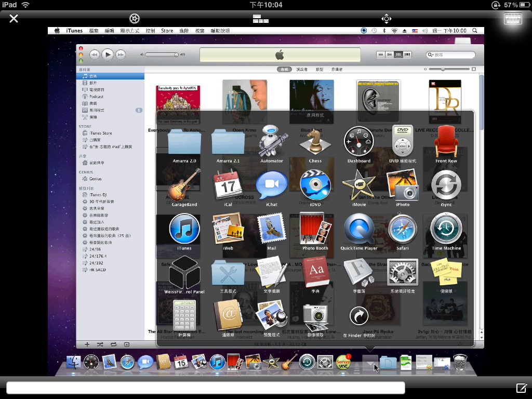
Task: Toggle repeat in iTunes bottom bar
Action: click(114, 344)
